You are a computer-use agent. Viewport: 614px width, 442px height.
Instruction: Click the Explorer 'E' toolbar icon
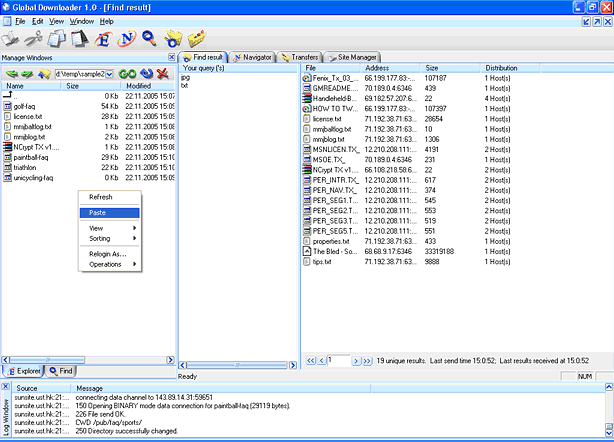tap(103, 39)
